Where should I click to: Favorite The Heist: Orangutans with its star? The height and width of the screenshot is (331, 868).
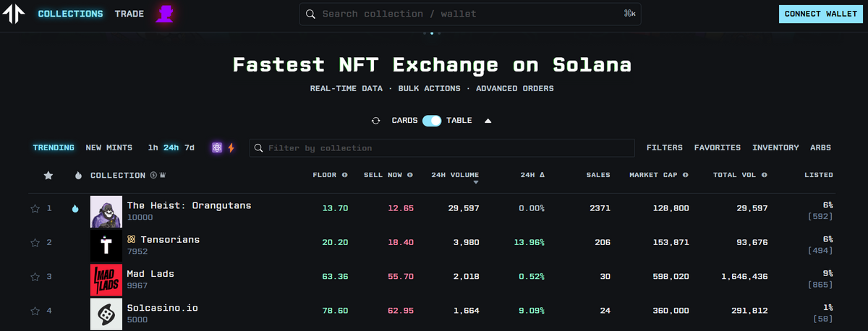coord(35,209)
